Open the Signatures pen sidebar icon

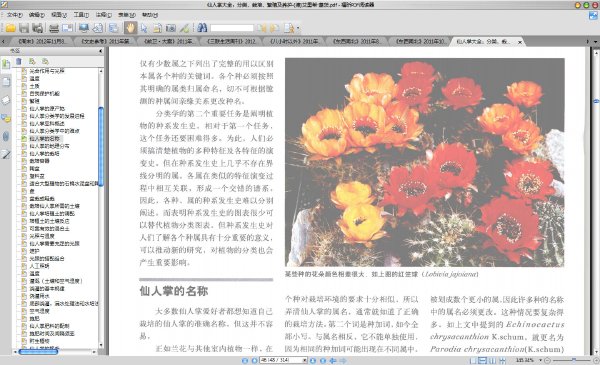pos(6,155)
